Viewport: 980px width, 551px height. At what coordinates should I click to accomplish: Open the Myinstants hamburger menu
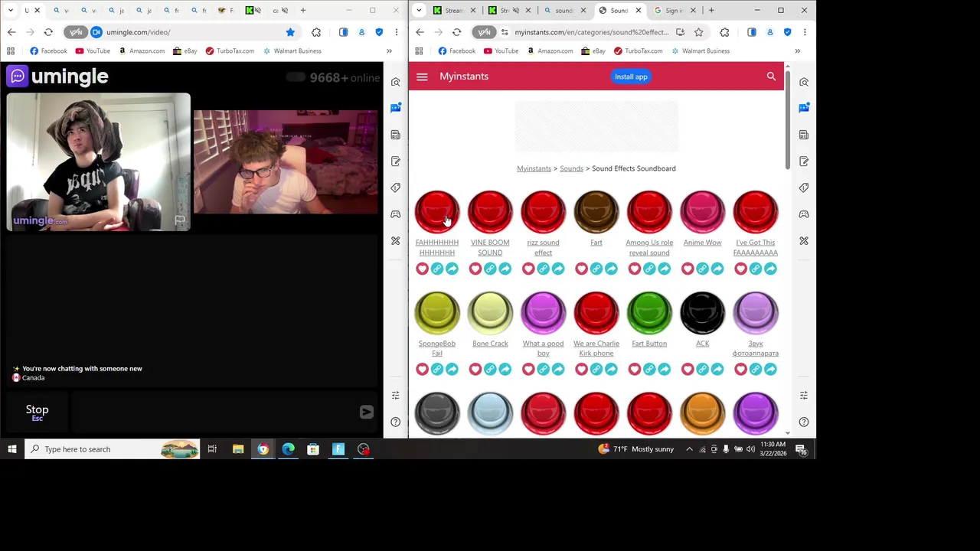pos(422,77)
